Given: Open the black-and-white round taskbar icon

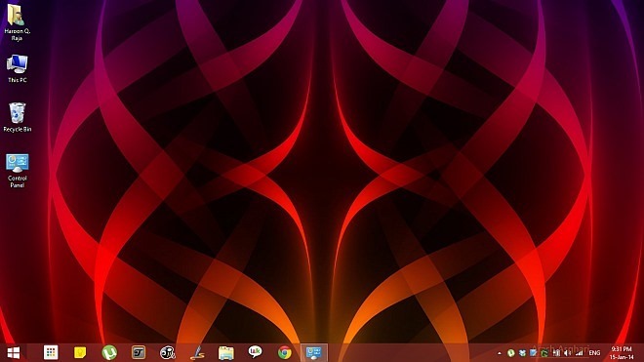Looking at the screenshot, I should tap(168, 352).
